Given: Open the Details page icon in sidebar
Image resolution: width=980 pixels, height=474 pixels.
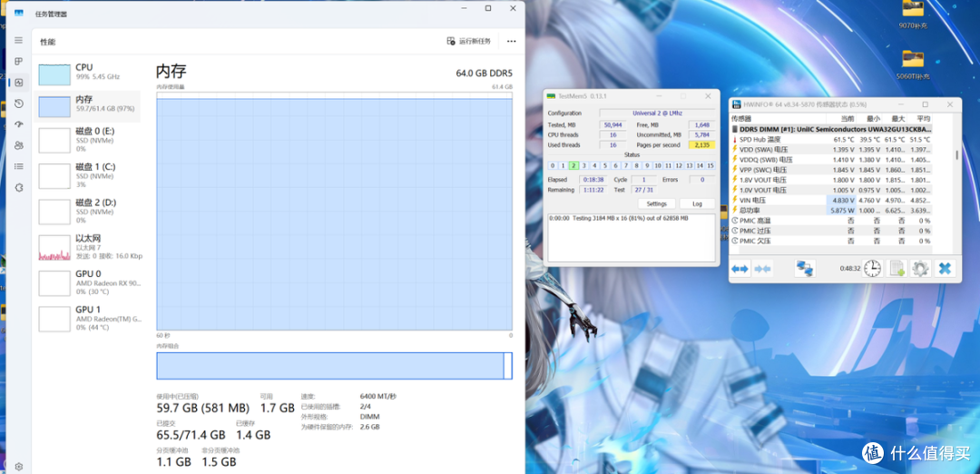Looking at the screenshot, I should pyautogui.click(x=19, y=166).
